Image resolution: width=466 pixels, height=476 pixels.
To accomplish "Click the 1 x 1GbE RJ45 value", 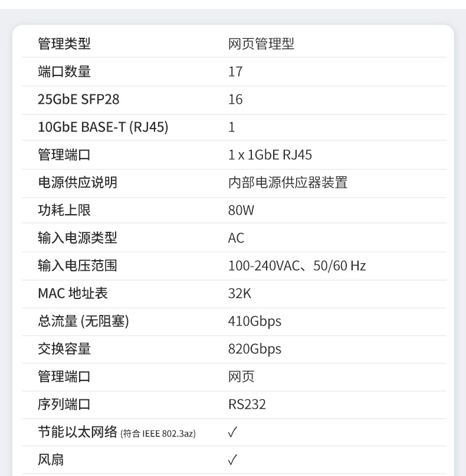I will click(270, 155).
